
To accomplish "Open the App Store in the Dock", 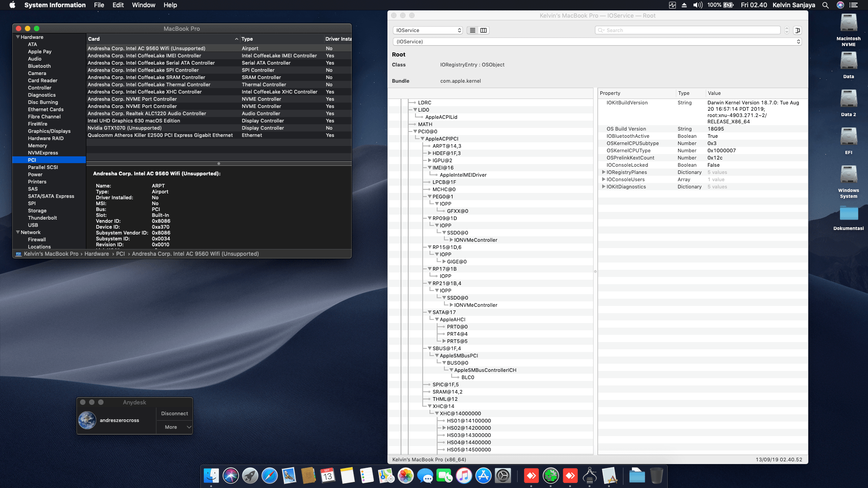I will [483, 475].
